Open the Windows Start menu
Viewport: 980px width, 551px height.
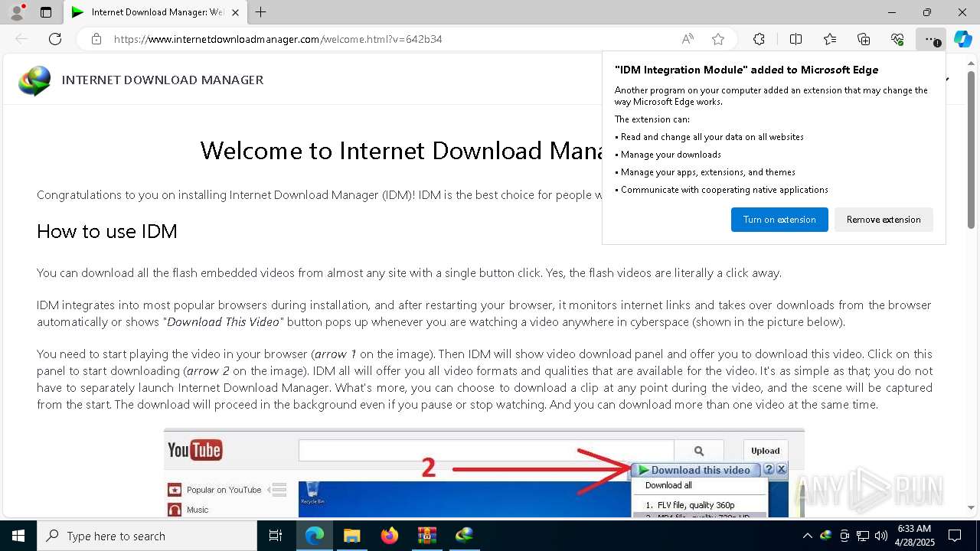point(18,536)
